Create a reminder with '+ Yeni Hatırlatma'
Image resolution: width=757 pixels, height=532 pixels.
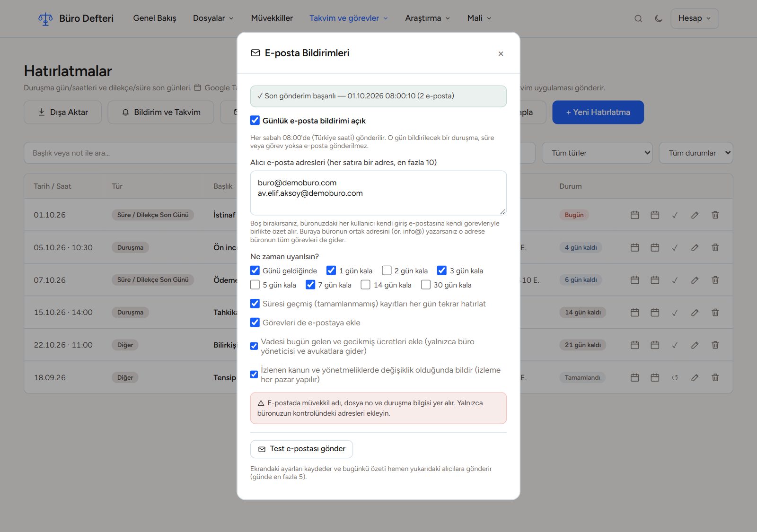[x=598, y=113]
